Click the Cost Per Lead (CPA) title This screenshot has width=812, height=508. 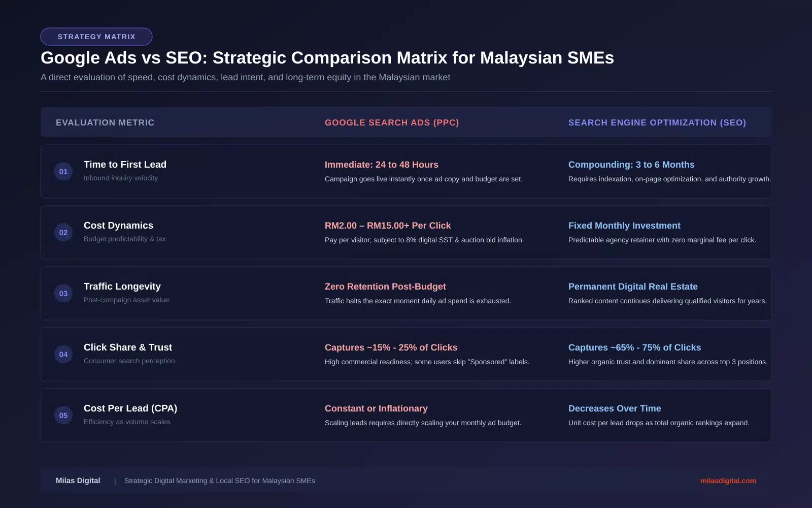click(x=130, y=408)
